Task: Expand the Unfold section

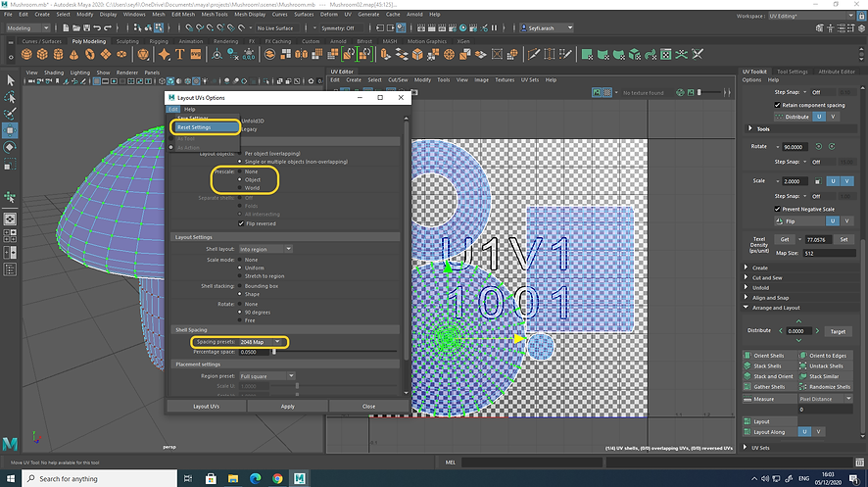Action: (747, 288)
